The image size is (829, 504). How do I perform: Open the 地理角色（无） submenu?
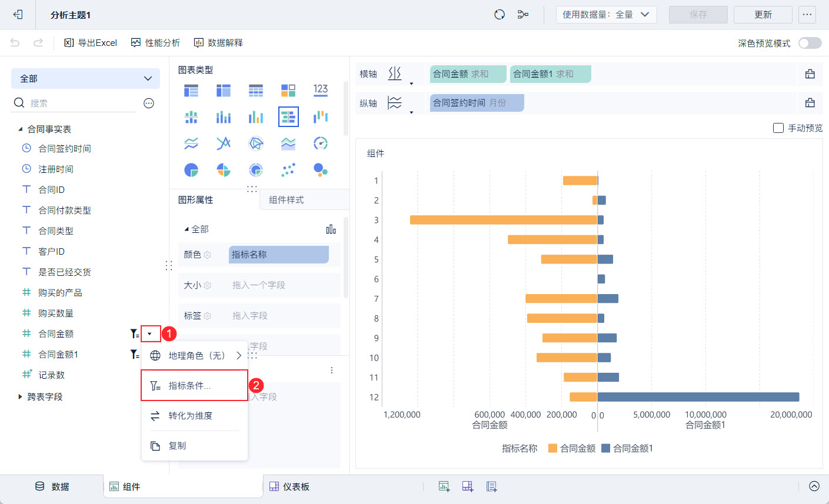[195, 355]
